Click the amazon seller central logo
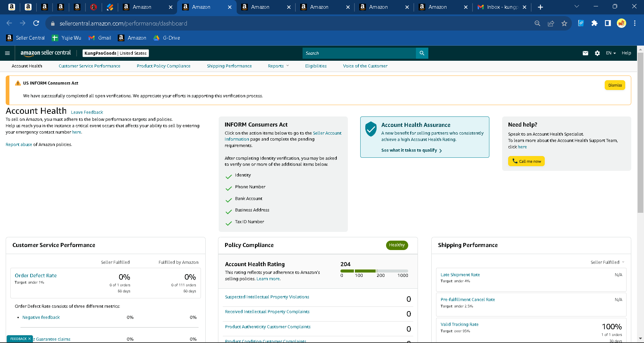 click(x=46, y=53)
